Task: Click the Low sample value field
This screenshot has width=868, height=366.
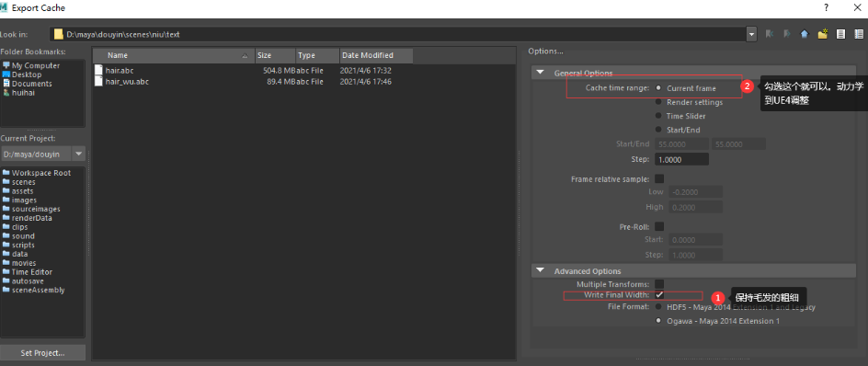Action: 695,191
